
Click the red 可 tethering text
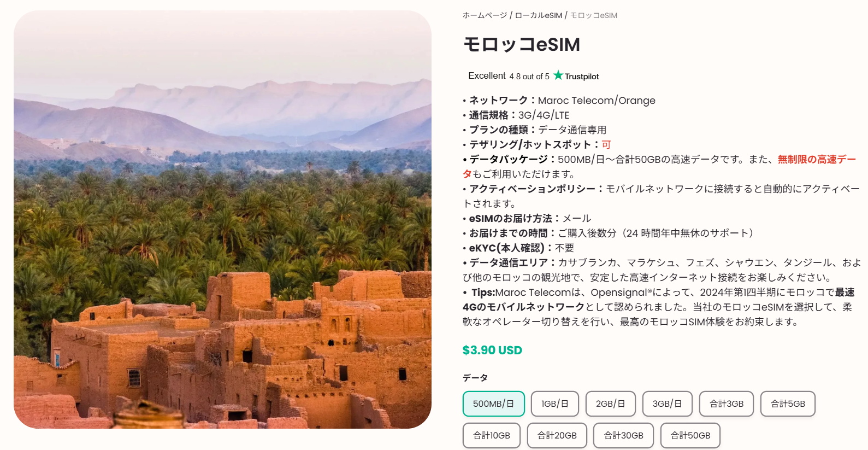tap(606, 145)
